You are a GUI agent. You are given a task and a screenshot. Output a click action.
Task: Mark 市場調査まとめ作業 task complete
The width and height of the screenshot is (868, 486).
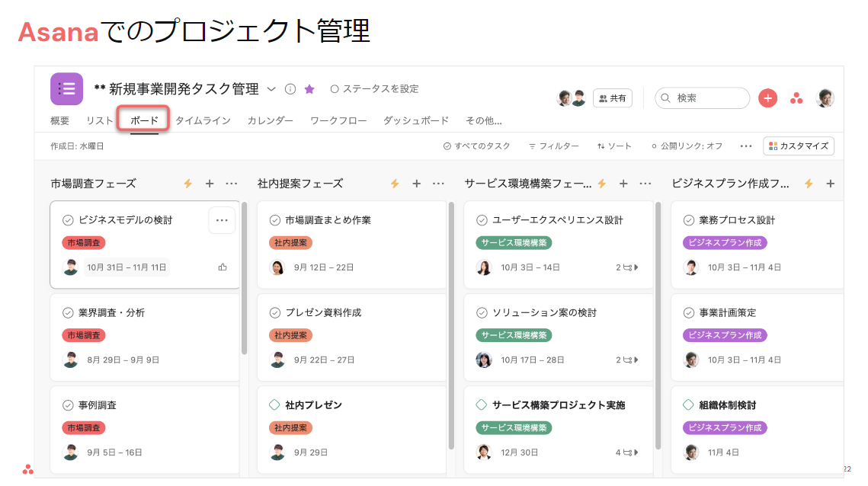pyautogui.click(x=275, y=220)
